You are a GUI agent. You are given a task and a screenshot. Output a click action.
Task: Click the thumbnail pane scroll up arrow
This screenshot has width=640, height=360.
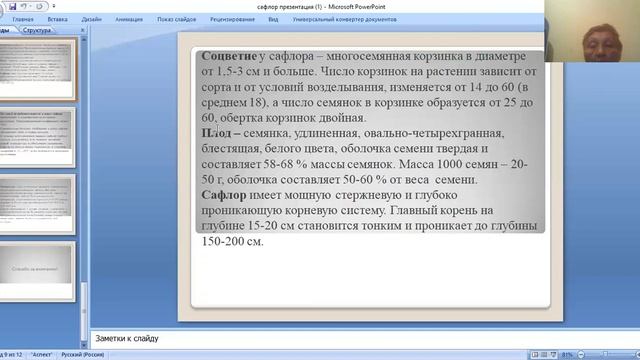84,40
